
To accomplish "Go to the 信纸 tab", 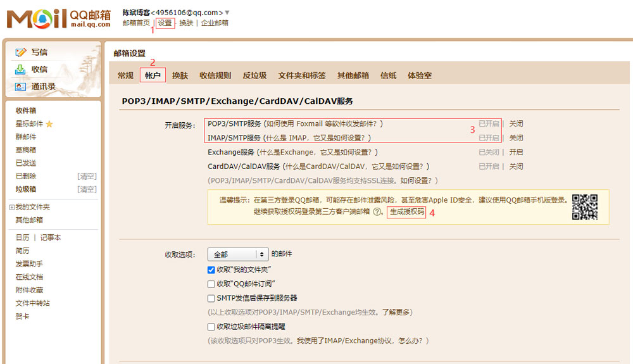I will point(389,75).
